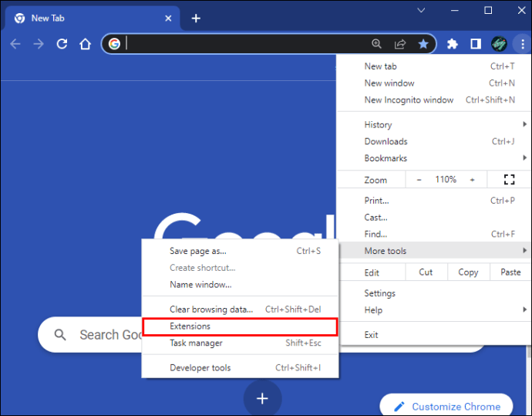Increase zoom with the plus button
The image size is (532, 416).
tap(473, 180)
